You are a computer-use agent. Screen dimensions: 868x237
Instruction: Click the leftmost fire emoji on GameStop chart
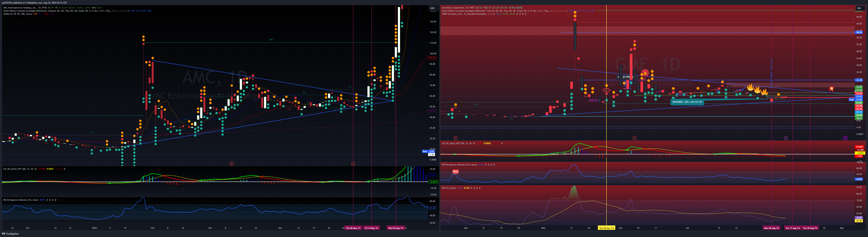[750, 87]
